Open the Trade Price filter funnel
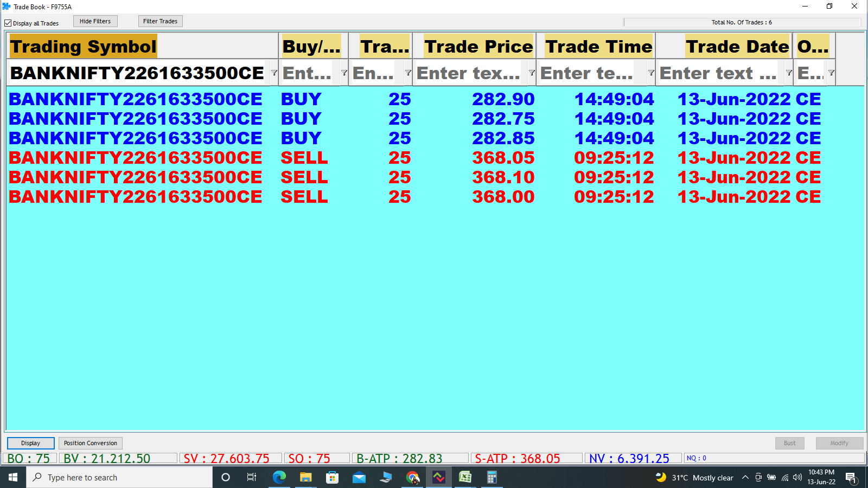Screen dimensions: 868x488 [x=532, y=73]
